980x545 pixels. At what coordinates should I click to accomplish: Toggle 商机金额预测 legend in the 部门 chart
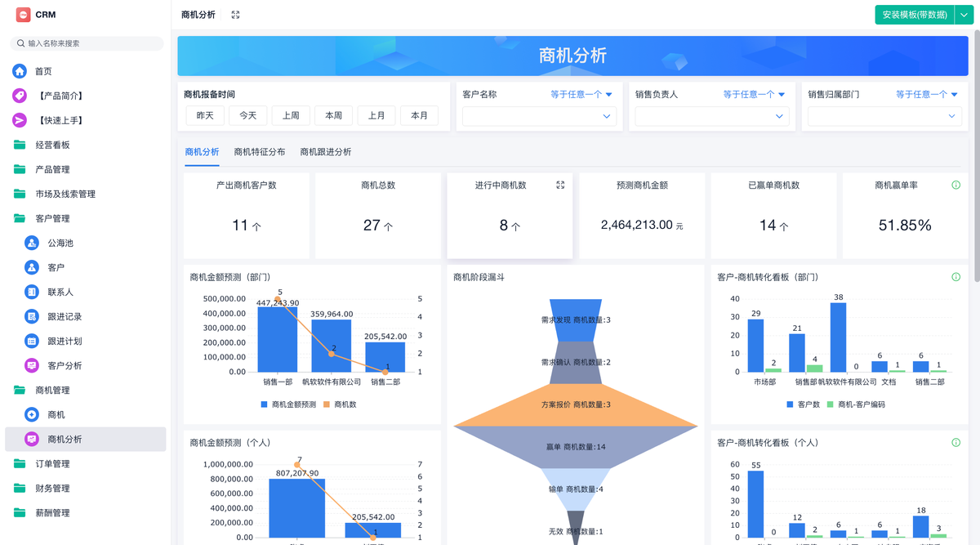pos(288,404)
